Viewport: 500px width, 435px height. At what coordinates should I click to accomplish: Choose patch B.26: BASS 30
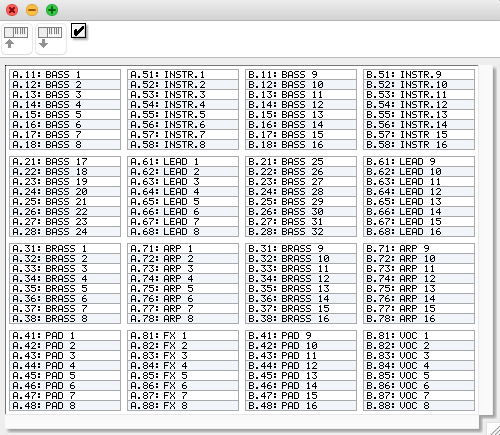(x=301, y=212)
